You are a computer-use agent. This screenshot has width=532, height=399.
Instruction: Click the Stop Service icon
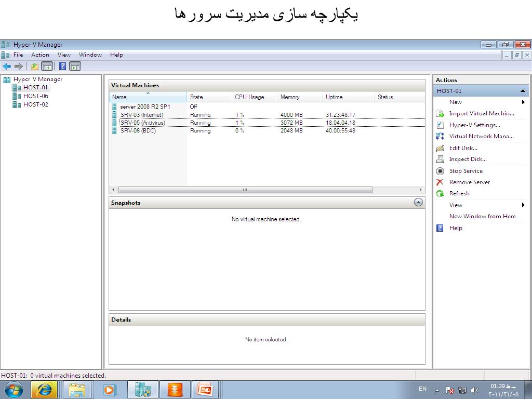coord(440,171)
